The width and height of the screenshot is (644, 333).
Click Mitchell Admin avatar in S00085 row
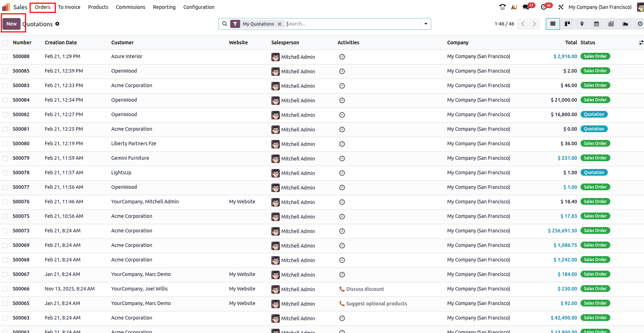pyautogui.click(x=276, y=72)
